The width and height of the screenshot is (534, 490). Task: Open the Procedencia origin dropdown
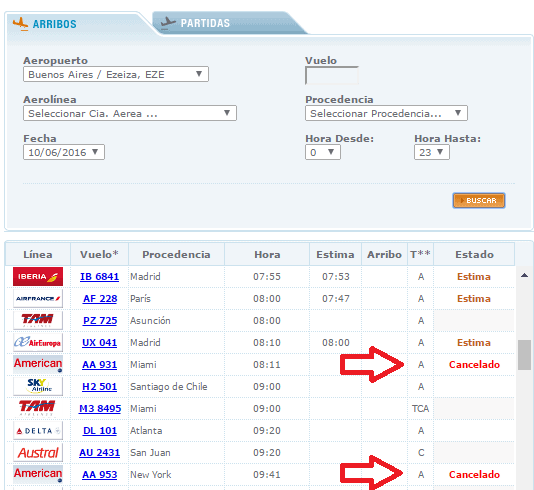click(386, 113)
